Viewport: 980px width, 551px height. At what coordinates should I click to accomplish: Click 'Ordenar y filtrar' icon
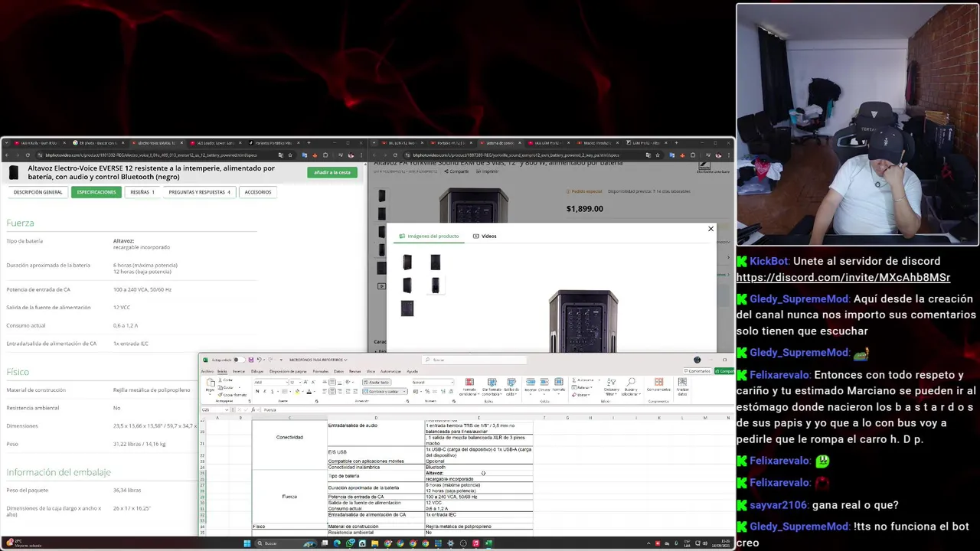click(611, 383)
